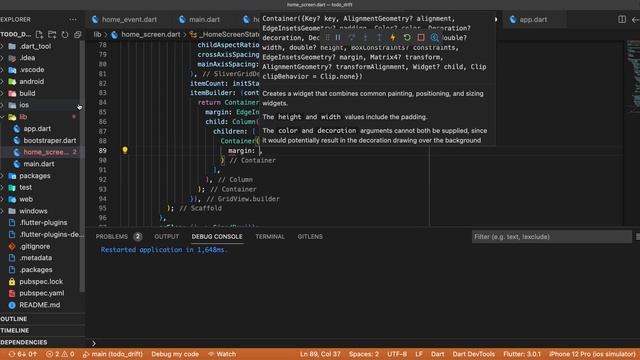Image resolution: width=640 pixels, height=360 pixels.
Task: Open pubspec.lock file
Action: point(41,282)
